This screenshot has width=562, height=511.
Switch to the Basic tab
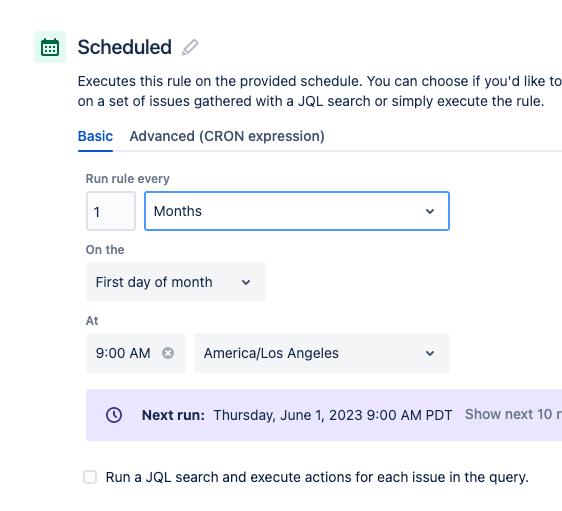pos(95,136)
